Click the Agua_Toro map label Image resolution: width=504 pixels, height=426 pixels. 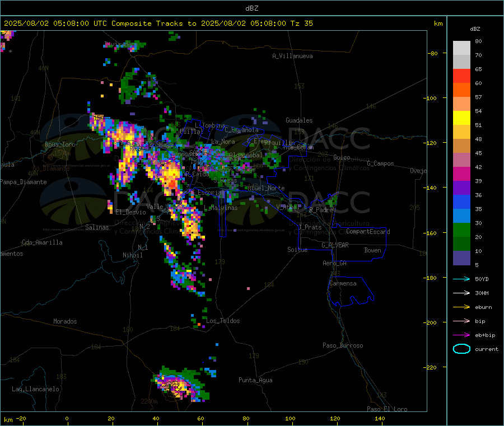point(60,144)
